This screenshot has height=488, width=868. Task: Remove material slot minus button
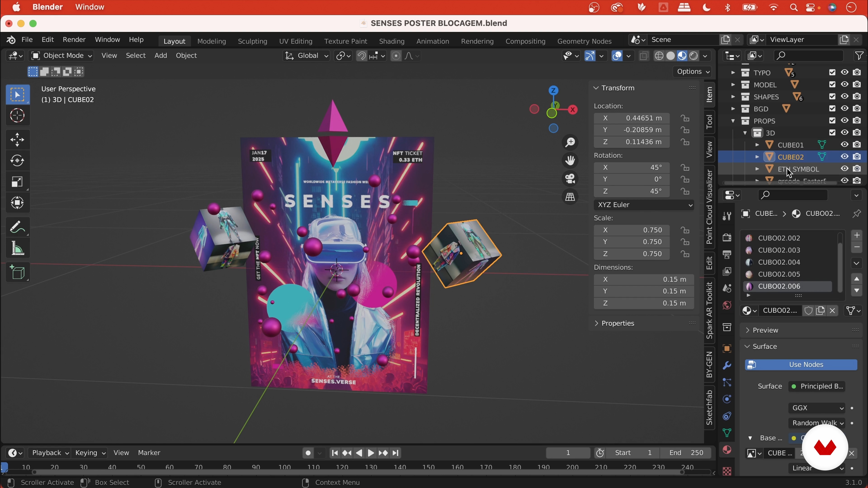click(x=856, y=248)
